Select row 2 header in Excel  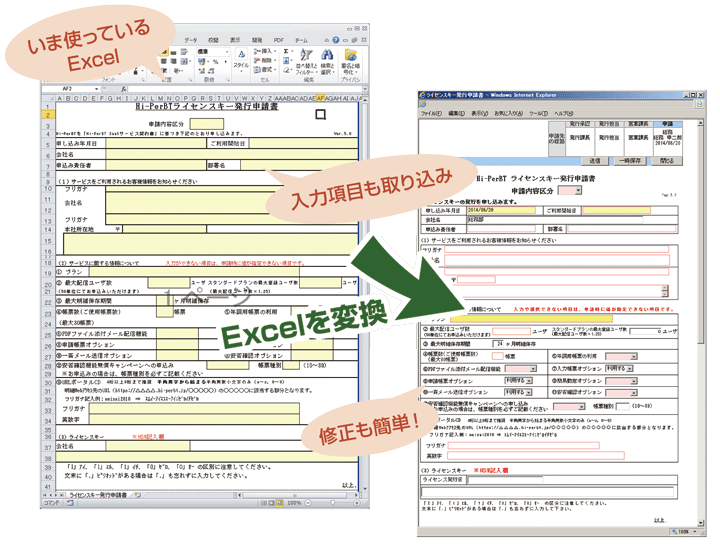48,115
